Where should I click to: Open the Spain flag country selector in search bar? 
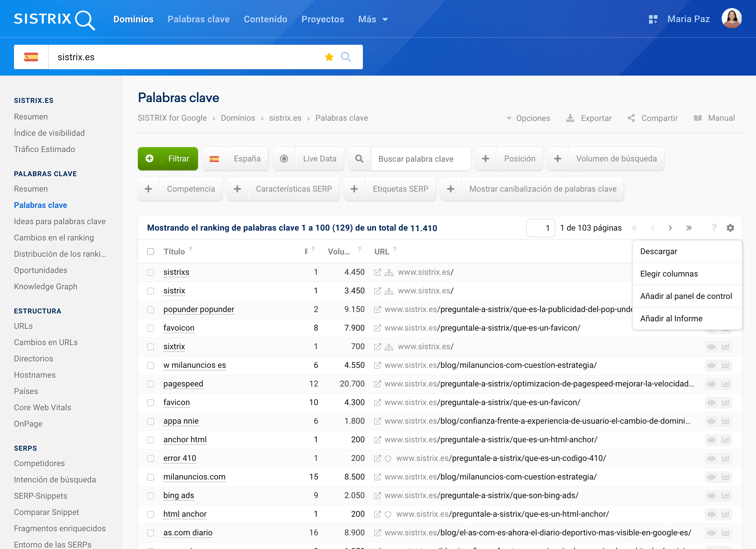click(31, 57)
